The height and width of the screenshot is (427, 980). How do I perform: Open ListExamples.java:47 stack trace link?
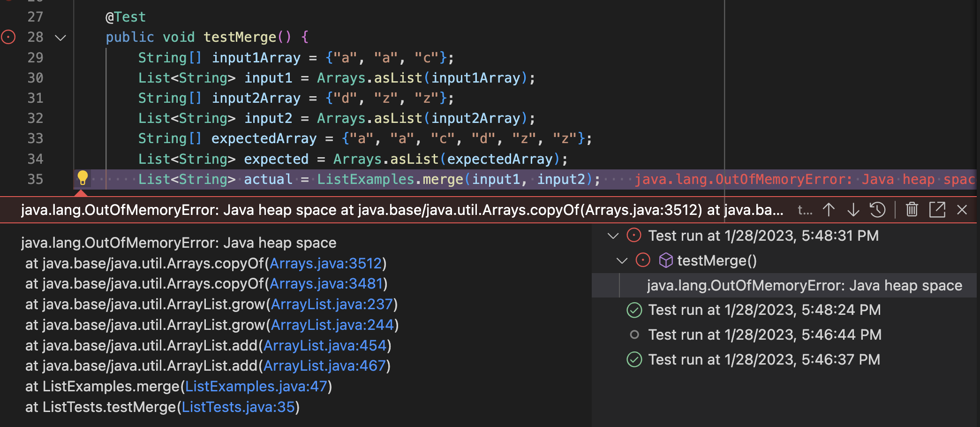pos(256,386)
